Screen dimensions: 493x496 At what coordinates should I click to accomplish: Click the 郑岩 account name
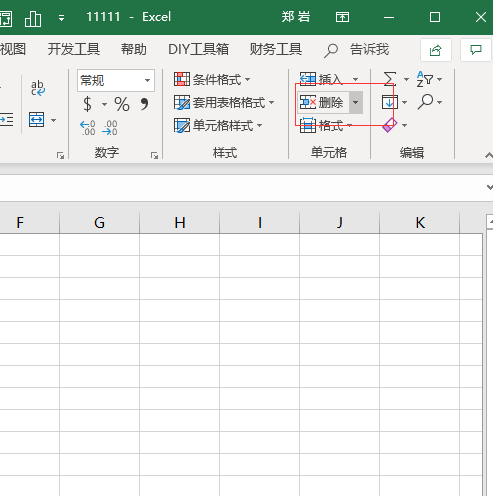(296, 17)
